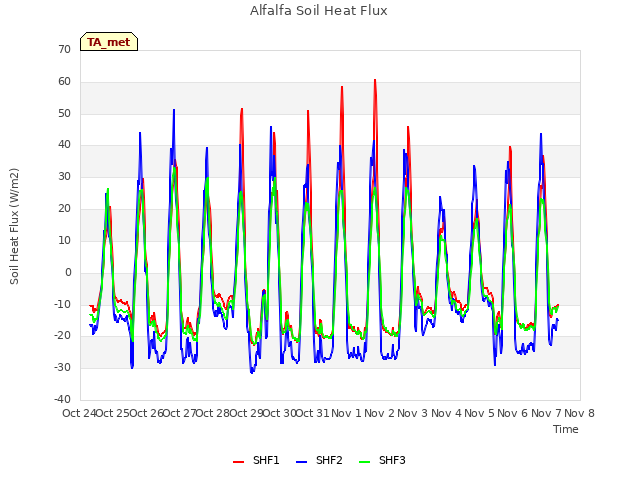Screen dimensions: 640x480
Task: Click the 10 y-axis tick label
Action: click(64, 240)
